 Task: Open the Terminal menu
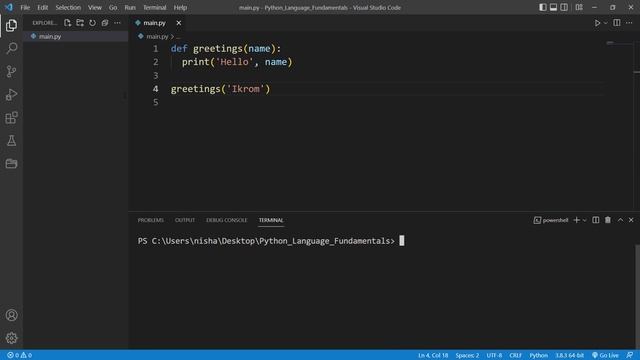[x=155, y=7]
